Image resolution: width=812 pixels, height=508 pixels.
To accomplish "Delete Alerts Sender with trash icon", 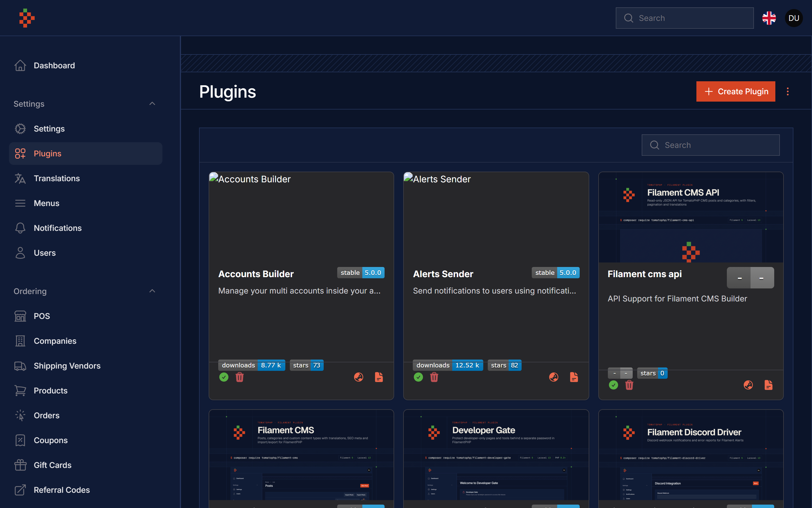I will 434,377.
